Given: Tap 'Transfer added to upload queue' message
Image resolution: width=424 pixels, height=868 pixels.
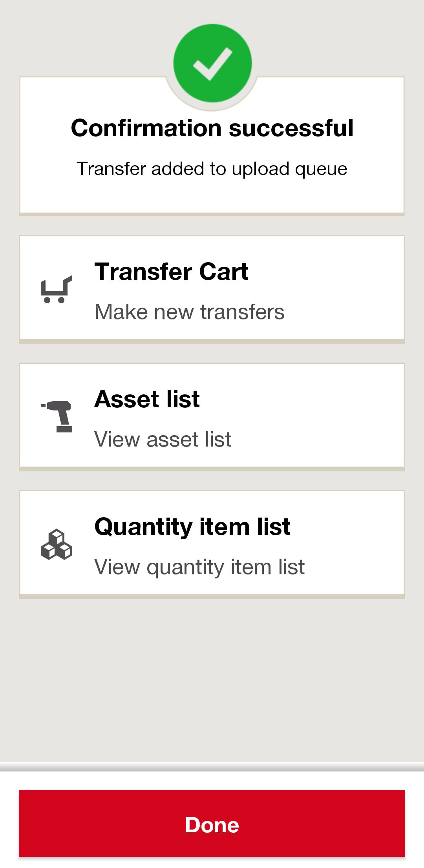Looking at the screenshot, I should coord(212,169).
